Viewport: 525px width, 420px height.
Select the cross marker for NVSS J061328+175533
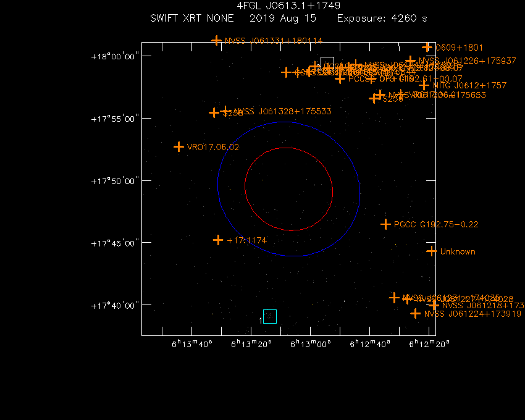click(225, 111)
